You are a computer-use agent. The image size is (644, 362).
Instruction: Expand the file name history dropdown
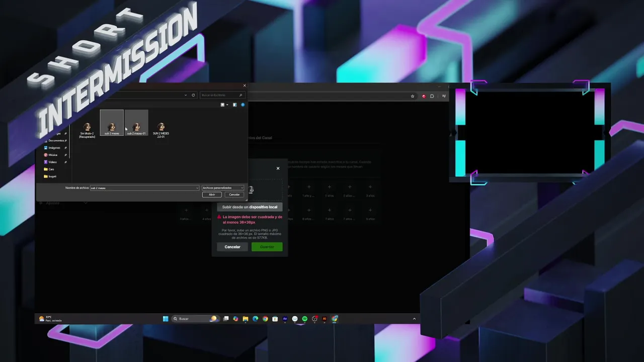click(x=197, y=188)
